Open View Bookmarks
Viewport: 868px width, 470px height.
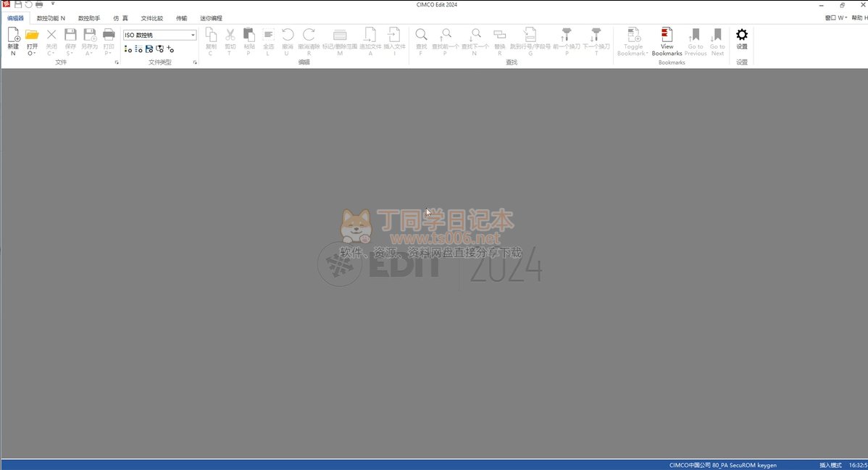667,41
